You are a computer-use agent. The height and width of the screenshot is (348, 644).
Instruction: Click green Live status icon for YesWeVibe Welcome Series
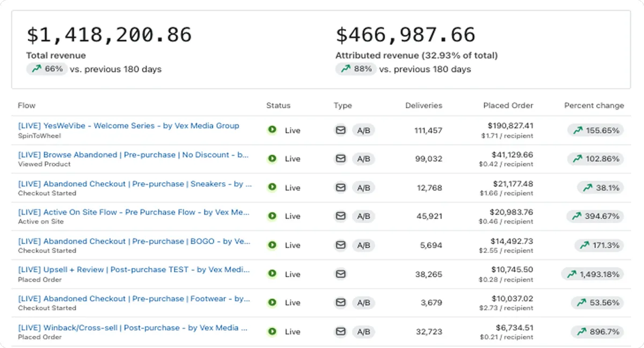click(x=272, y=130)
